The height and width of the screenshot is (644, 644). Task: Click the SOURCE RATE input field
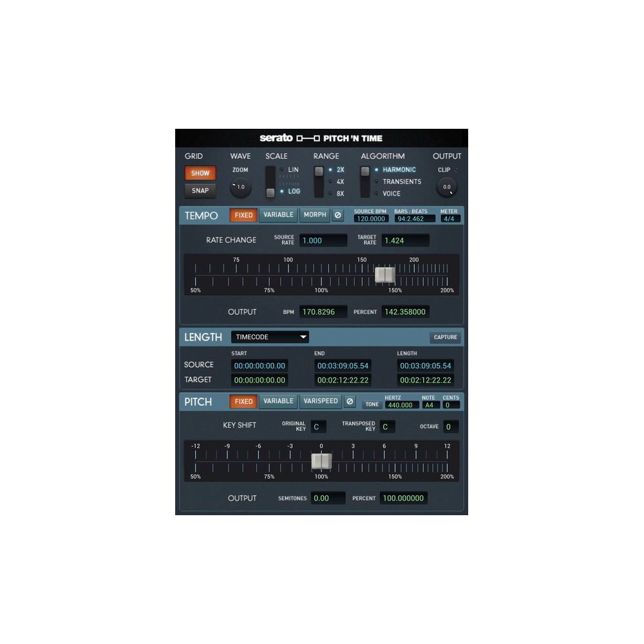pyautogui.click(x=323, y=240)
